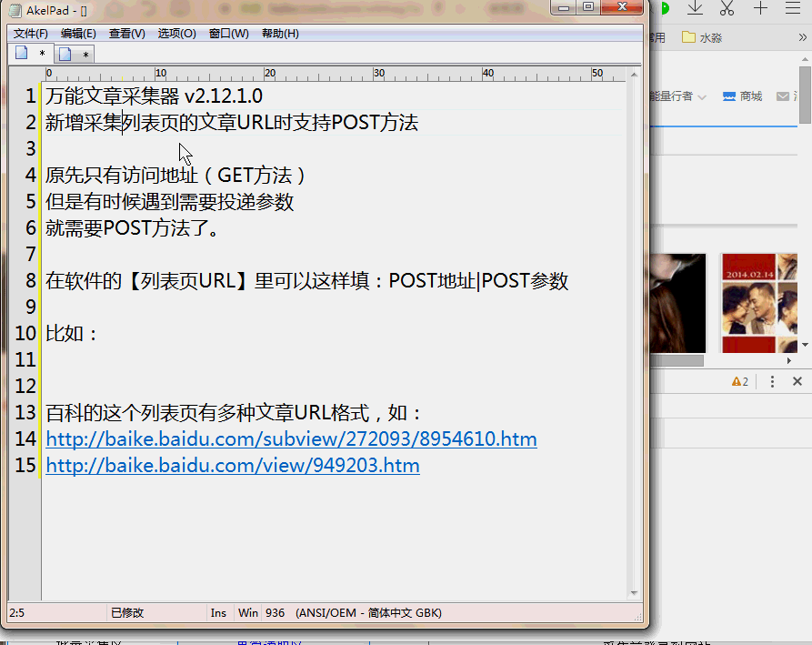Open the baike.baidu.com/view/949203.htm link
Viewport: 812px width, 645px height.
click(x=232, y=466)
